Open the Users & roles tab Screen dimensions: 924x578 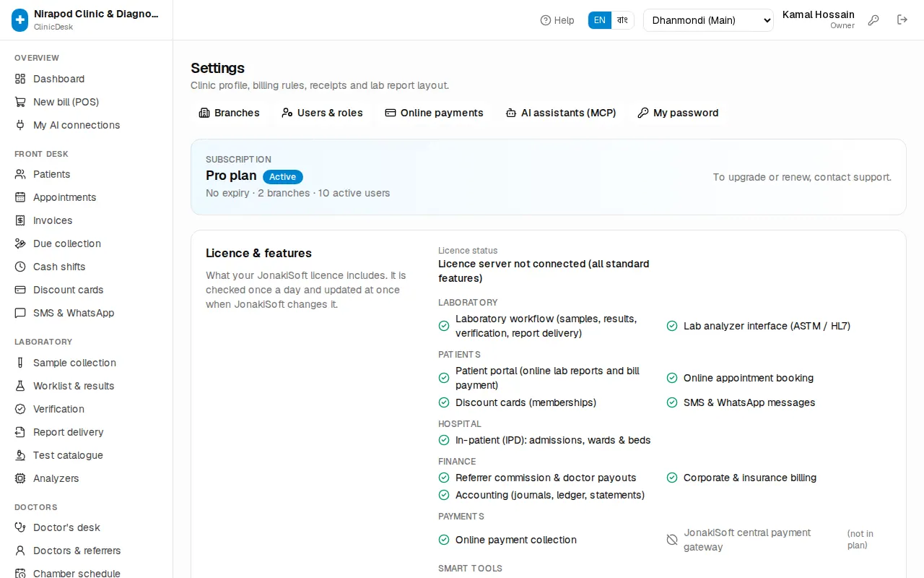[x=322, y=113]
